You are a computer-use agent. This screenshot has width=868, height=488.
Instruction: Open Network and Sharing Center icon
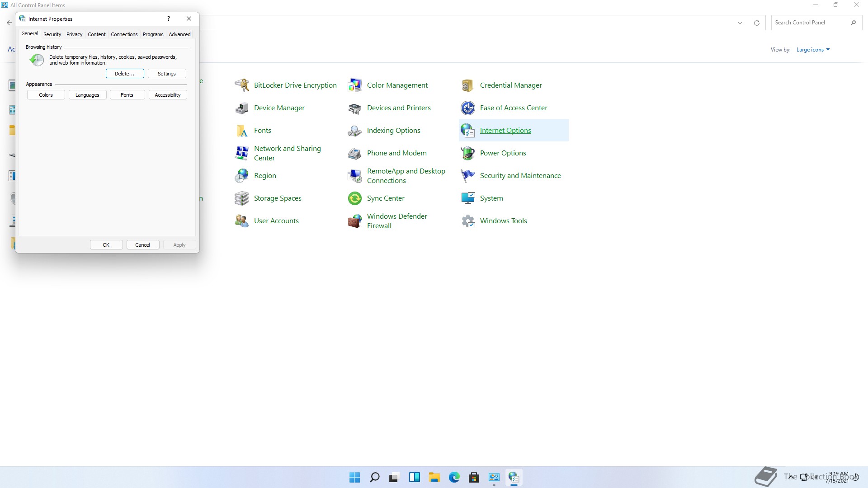coord(242,153)
